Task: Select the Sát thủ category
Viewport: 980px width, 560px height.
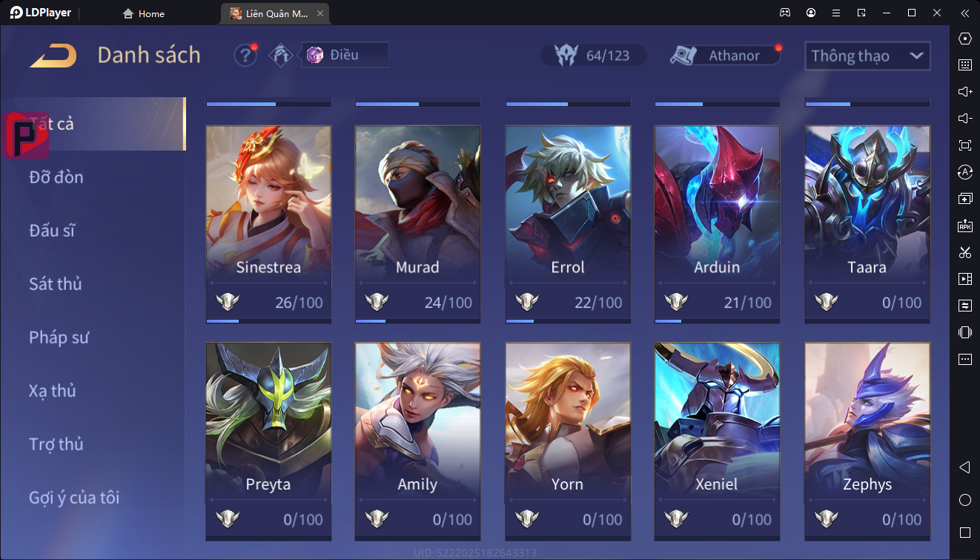Action: tap(56, 284)
